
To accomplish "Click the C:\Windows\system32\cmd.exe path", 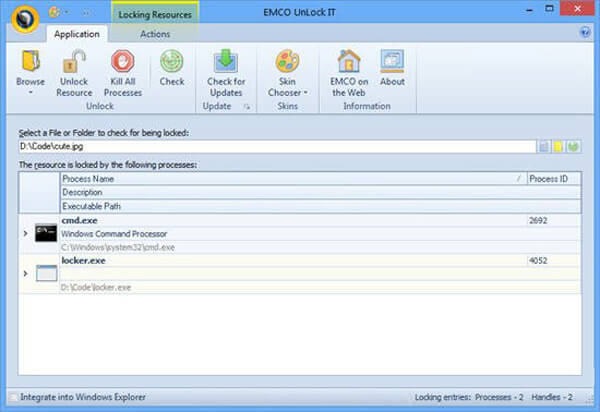I will (x=118, y=247).
